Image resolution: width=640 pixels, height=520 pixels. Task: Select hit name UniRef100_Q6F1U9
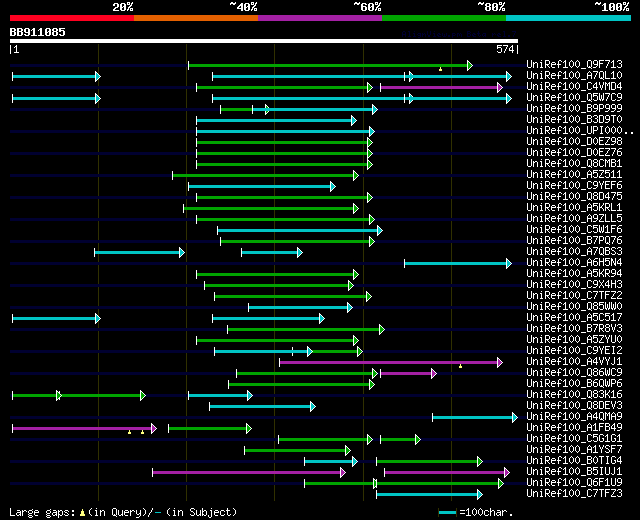coord(574,483)
